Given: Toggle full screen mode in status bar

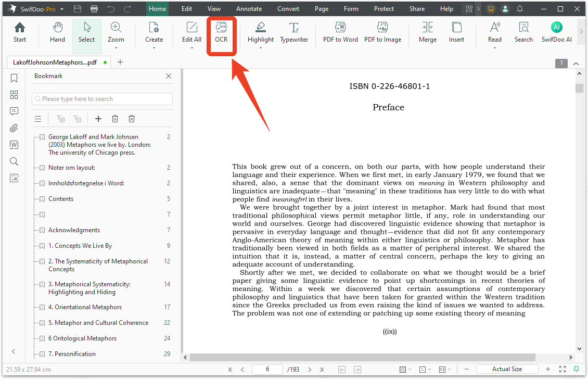Looking at the screenshot, I should (562, 369).
